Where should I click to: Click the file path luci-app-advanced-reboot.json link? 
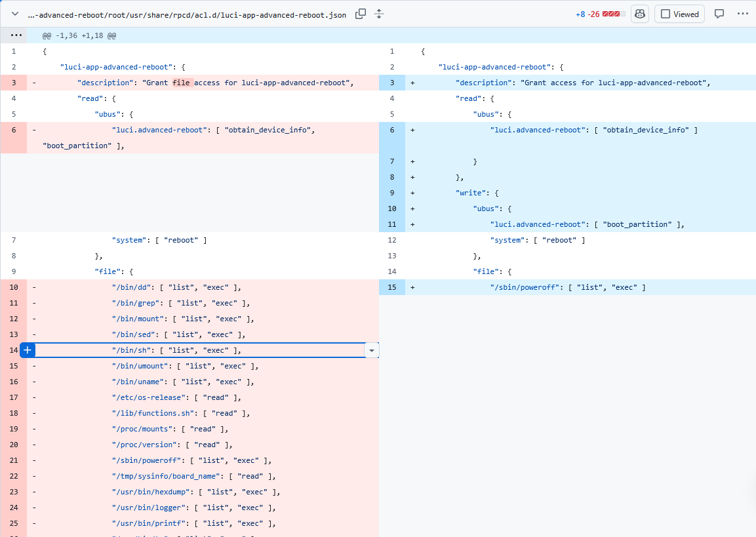click(x=187, y=15)
